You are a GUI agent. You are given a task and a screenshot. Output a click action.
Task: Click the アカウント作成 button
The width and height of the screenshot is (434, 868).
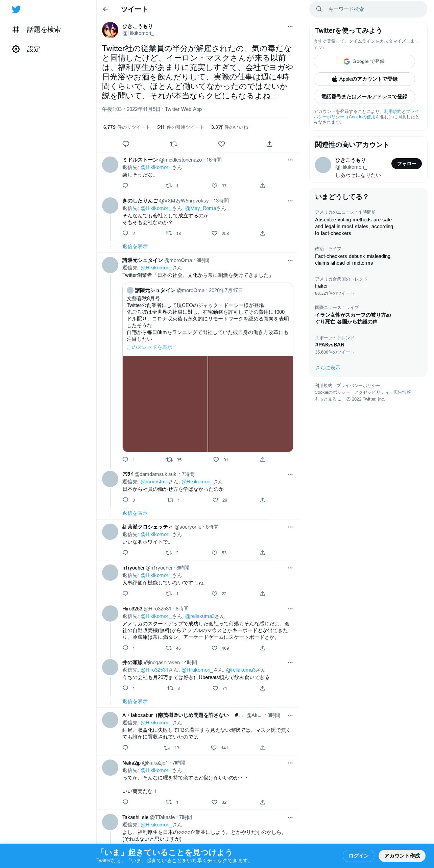coord(402,856)
